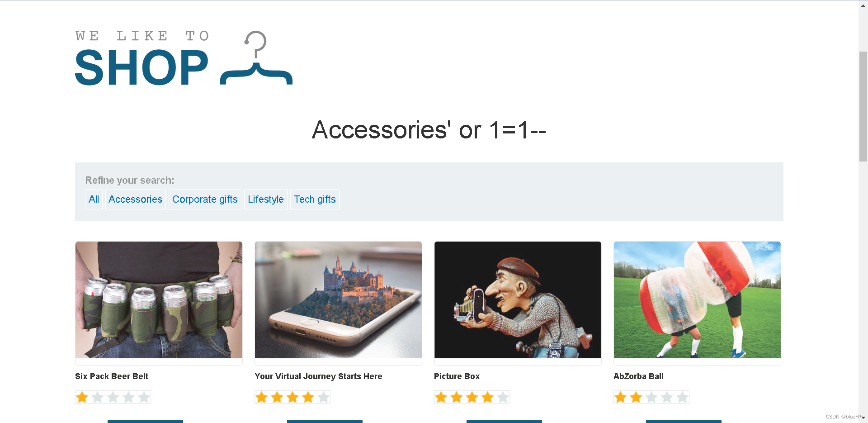
Task: Select the All category filter
Action: pyautogui.click(x=94, y=200)
